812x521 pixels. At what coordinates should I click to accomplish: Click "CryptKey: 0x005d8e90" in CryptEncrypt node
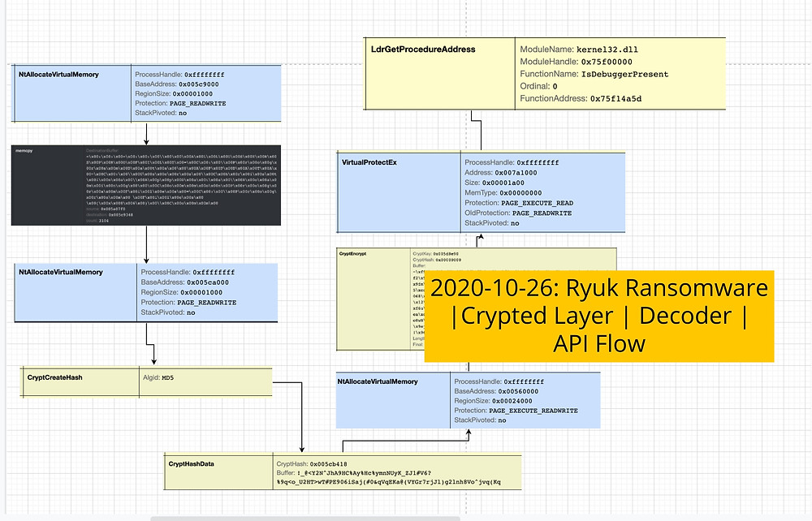pos(435,254)
